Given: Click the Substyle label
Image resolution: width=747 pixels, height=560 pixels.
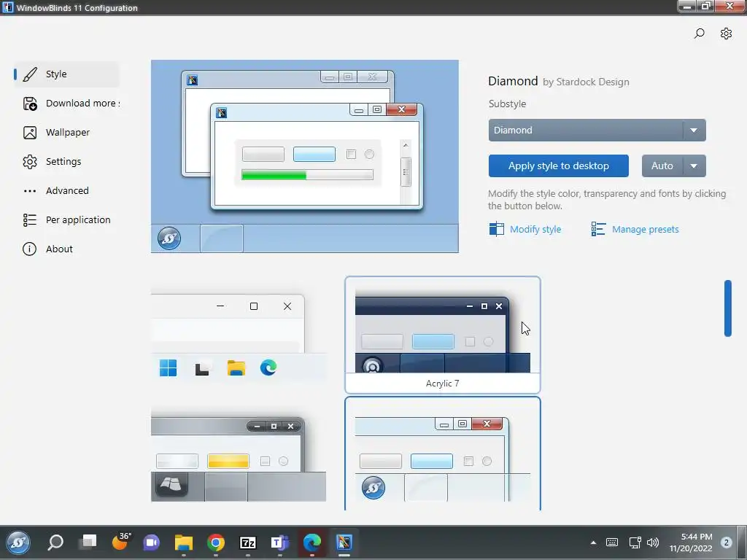Looking at the screenshot, I should pyautogui.click(x=508, y=104).
